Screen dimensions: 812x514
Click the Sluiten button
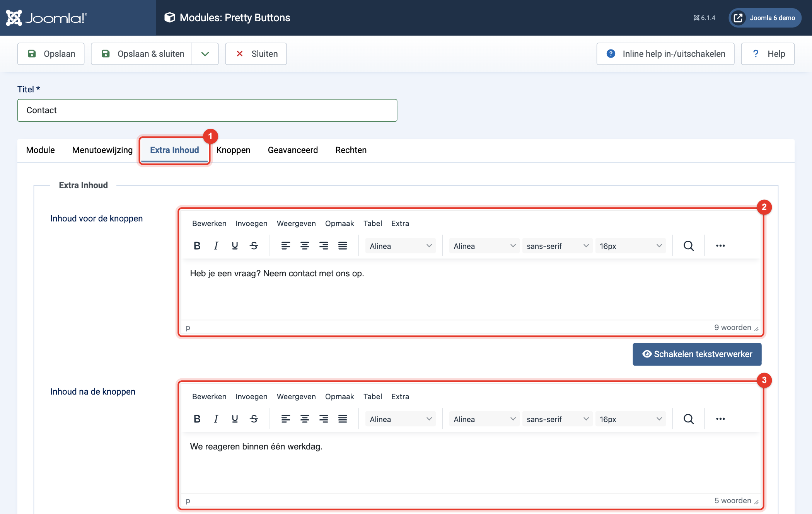pyautogui.click(x=256, y=54)
